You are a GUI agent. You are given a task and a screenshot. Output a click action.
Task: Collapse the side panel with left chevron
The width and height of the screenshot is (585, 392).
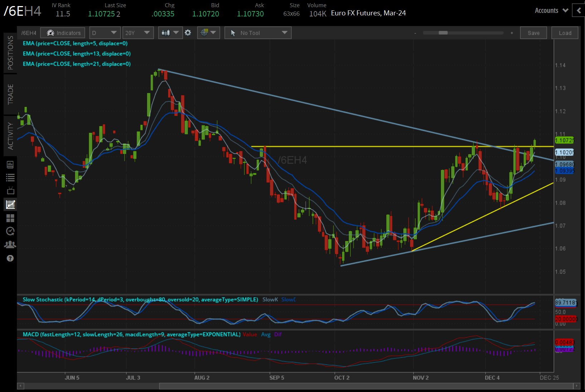coord(579,11)
